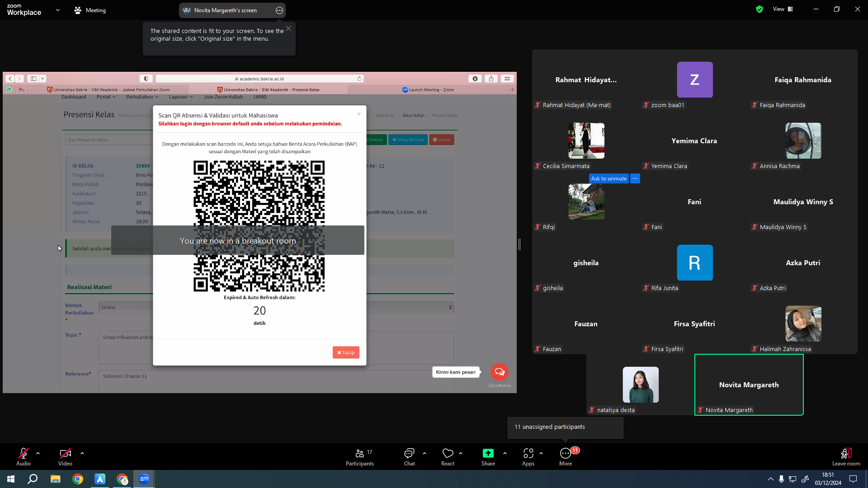
Task: Open the Zoom Apps panel
Action: [528, 456]
